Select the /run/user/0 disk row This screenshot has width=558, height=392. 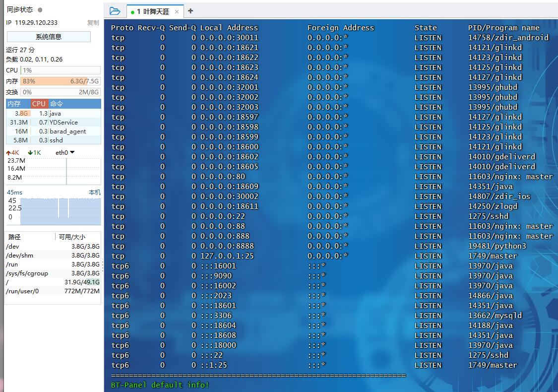click(53, 291)
